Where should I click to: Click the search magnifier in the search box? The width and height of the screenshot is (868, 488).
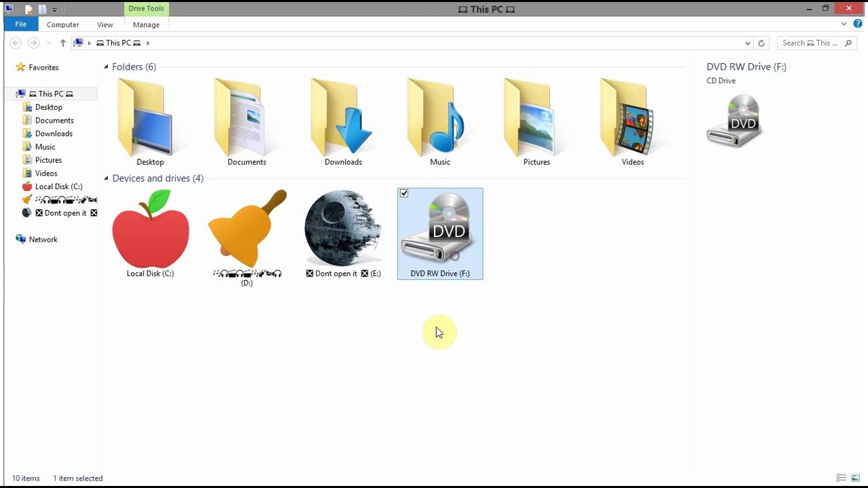[848, 43]
